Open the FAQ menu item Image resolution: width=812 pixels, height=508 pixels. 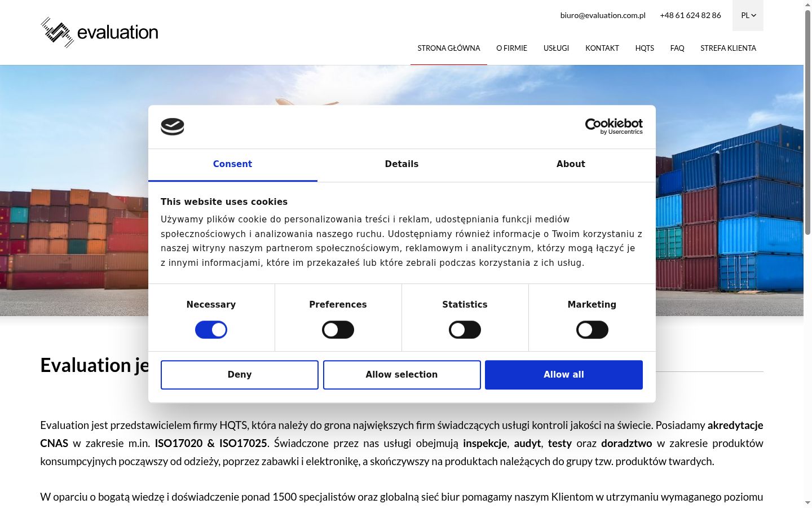[x=677, y=48]
